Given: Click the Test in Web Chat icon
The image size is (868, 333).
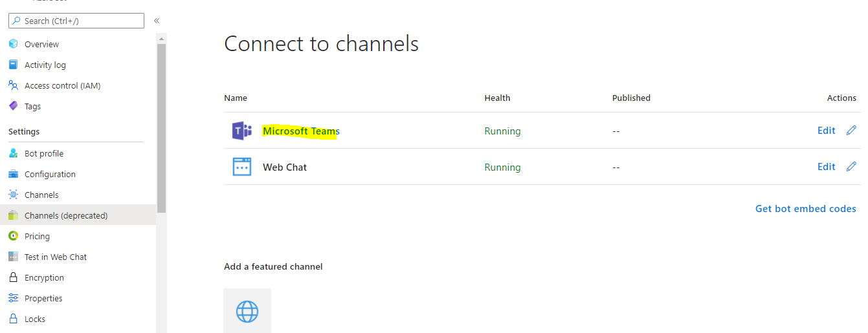Looking at the screenshot, I should click(13, 257).
